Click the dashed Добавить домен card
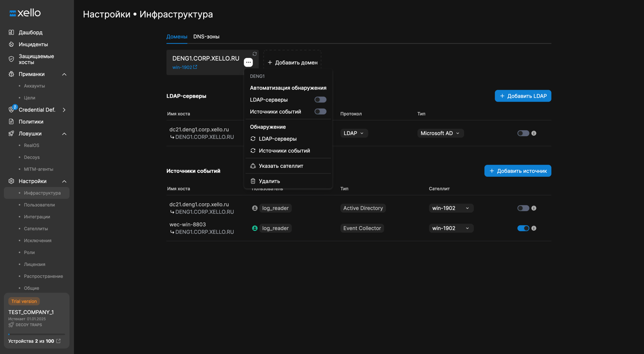The height and width of the screenshot is (354, 644). [292, 63]
